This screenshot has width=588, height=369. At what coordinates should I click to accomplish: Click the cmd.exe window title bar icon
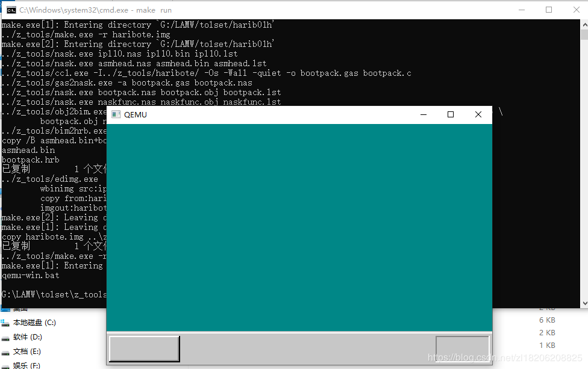pyautogui.click(x=11, y=10)
